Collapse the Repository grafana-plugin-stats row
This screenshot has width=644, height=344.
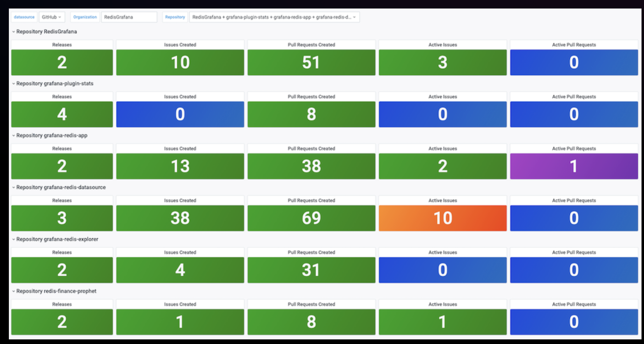pyautogui.click(x=52, y=83)
